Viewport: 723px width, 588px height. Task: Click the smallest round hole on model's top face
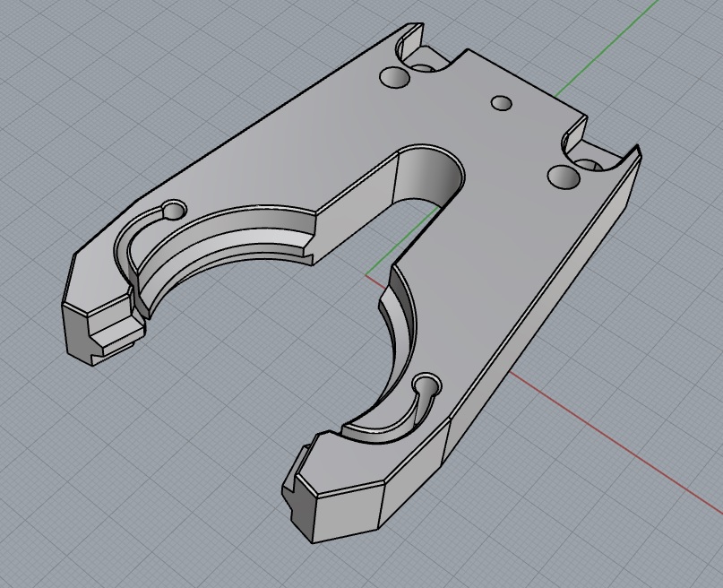pos(502,103)
